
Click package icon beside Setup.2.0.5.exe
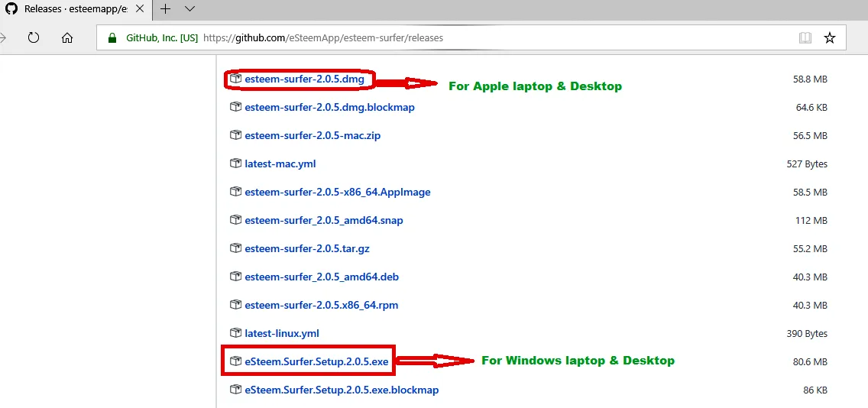pos(235,361)
